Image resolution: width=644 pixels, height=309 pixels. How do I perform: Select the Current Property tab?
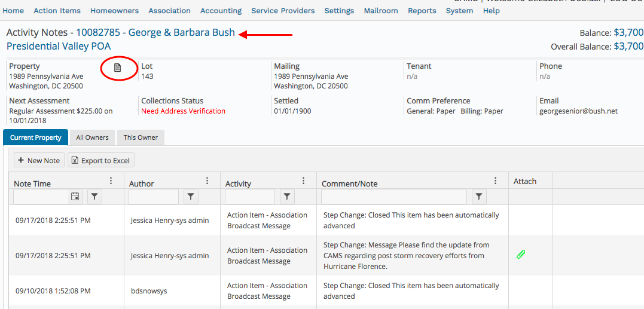[x=35, y=137]
